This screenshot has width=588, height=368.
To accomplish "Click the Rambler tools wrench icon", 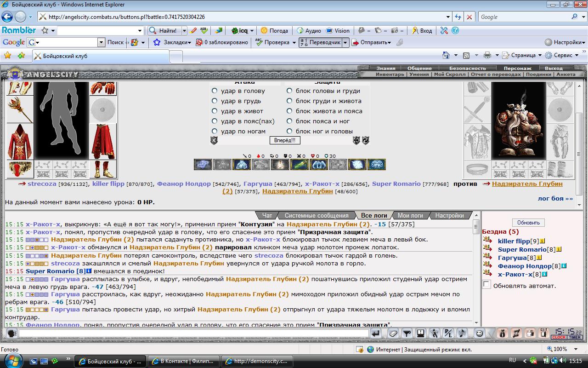I will 444,30.
